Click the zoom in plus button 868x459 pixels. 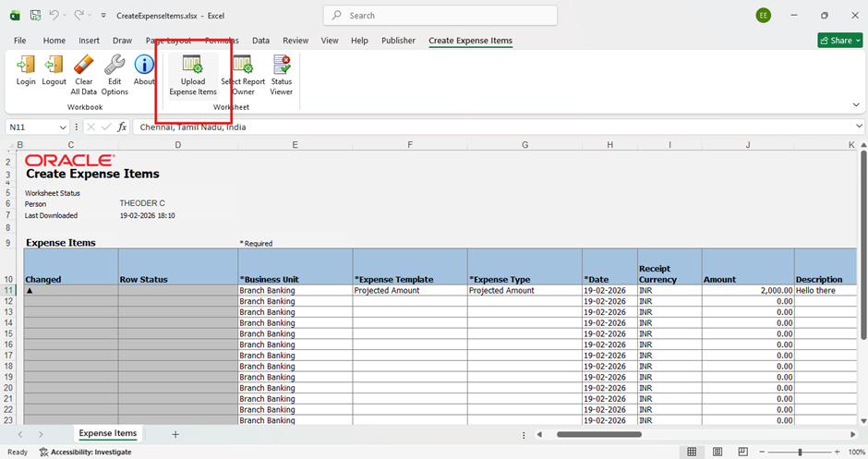[837, 452]
